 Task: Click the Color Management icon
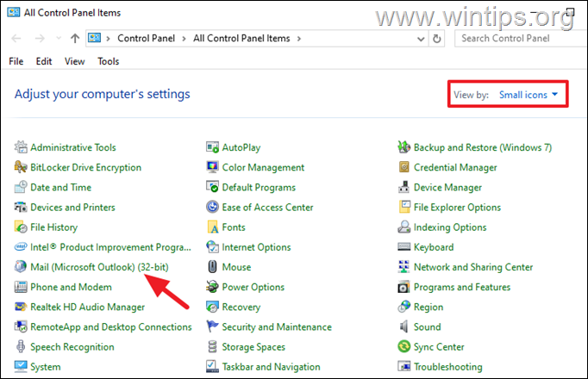point(213,167)
